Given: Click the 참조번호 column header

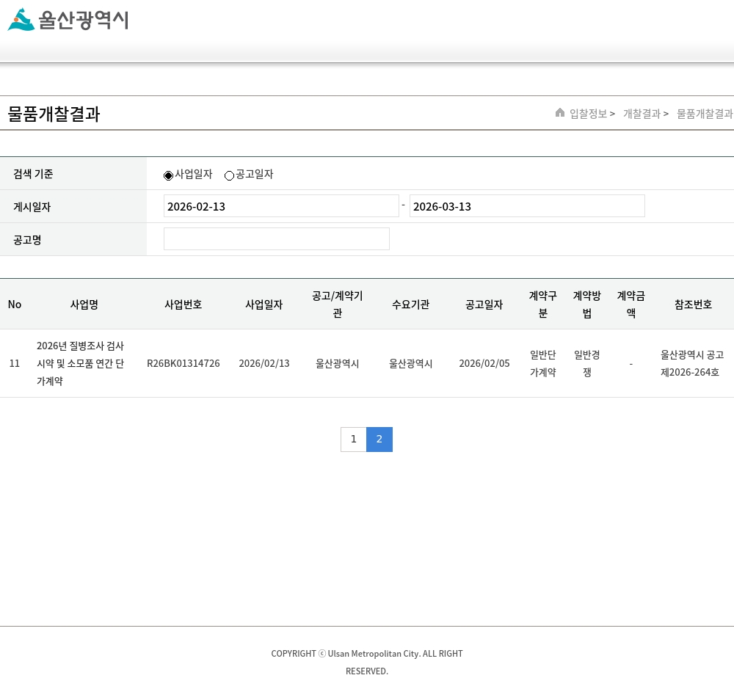Looking at the screenshot, I should (693, 305).
